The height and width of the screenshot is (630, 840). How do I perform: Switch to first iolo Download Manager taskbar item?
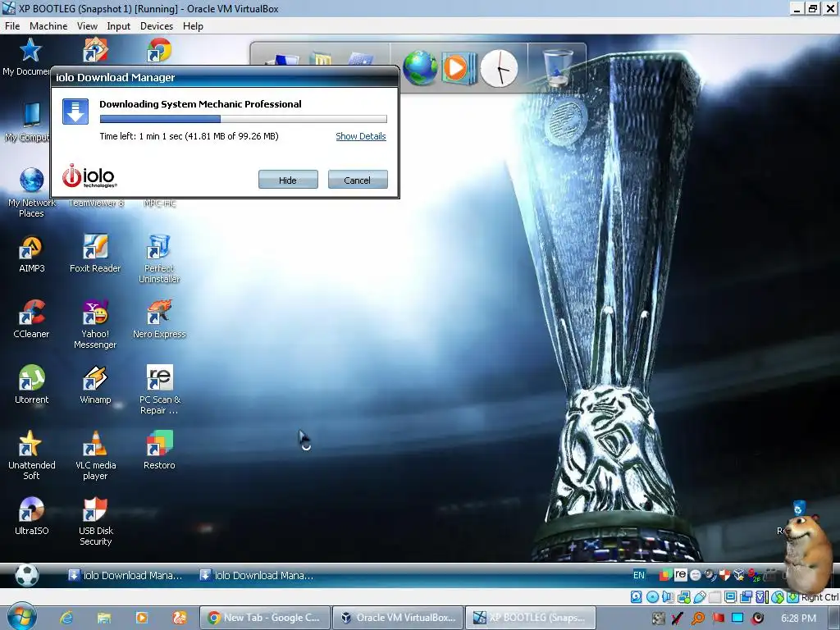click(126, 575)
